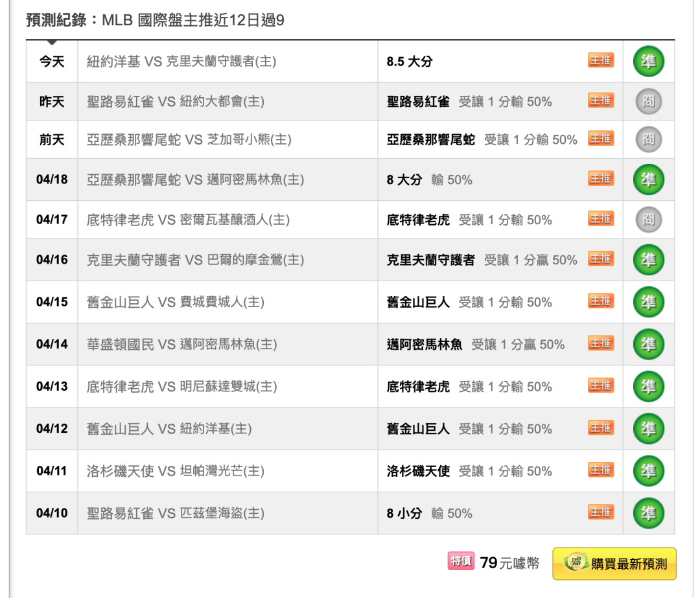Click the green 準 icon in the 今天 row
700x598 pixels.
coord(649,61)
